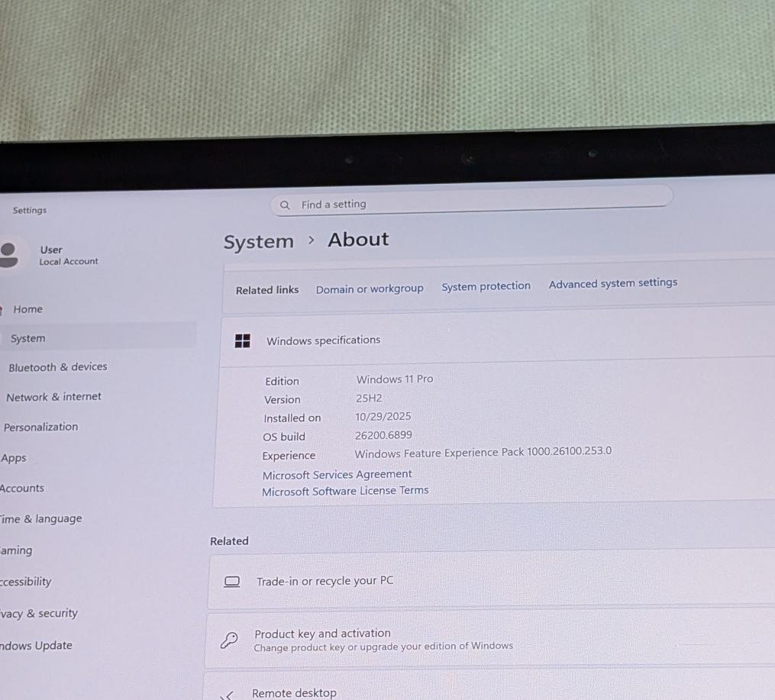The height and width of the screenshot is (700, 775).
Task: Open the Personalization section
Action: pyautogui.click(x=41, y=427)
